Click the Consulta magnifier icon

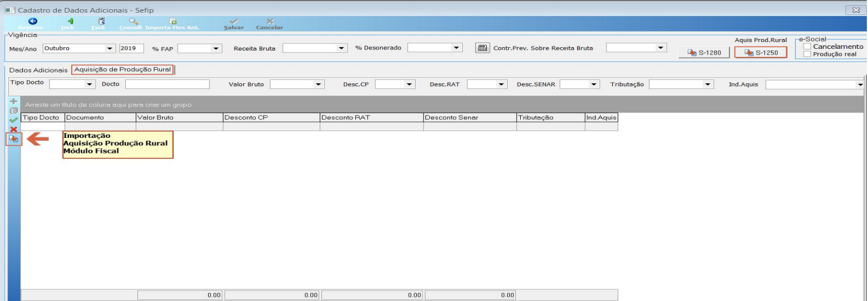click(134, 21)
